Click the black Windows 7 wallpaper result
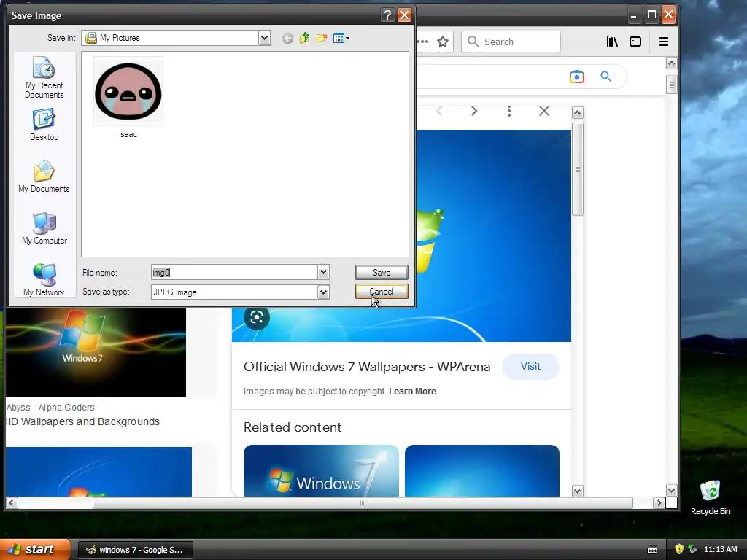Image resolution: width=747 pixels, height=560 pixels. [96, 352]
